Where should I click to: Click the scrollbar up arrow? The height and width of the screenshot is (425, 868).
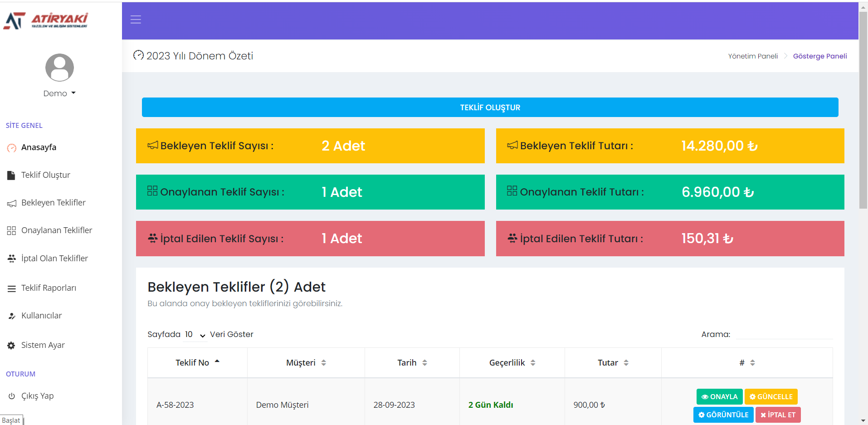coord(863,6)
